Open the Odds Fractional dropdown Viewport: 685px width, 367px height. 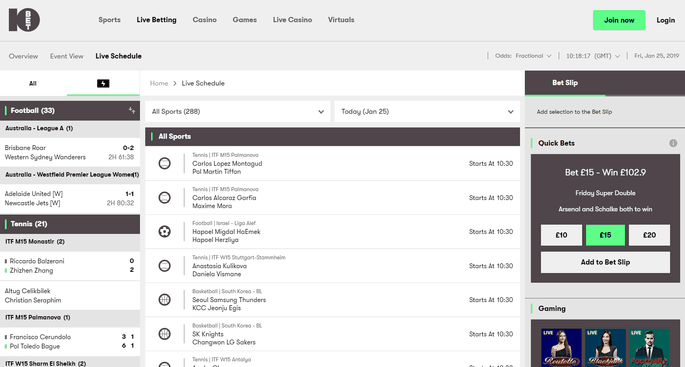[x=523, y=56]
